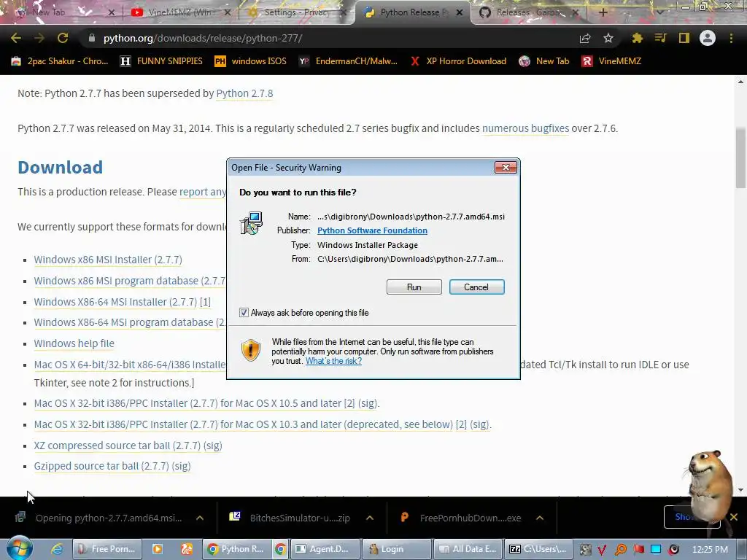
Task: Open the FUNNY SNIPPIES bookmark
Action: pos(161,61)
